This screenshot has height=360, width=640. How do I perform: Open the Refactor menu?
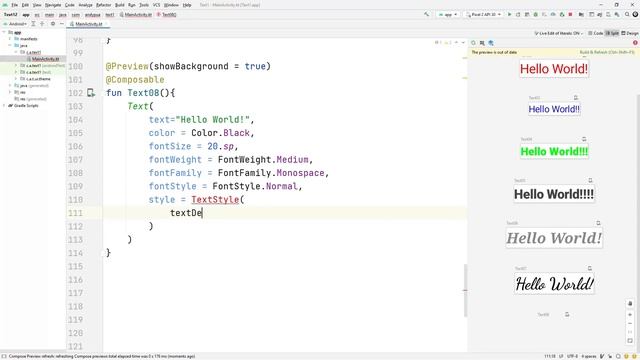click(x=104, y=5)
